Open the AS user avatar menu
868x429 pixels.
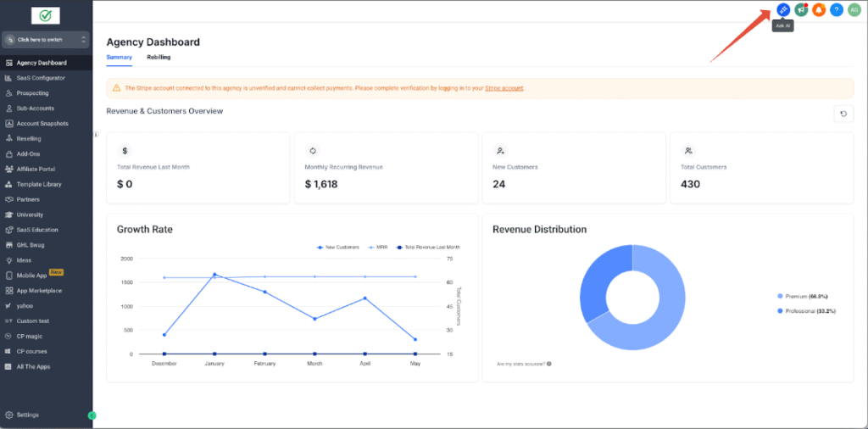point(854,9)
